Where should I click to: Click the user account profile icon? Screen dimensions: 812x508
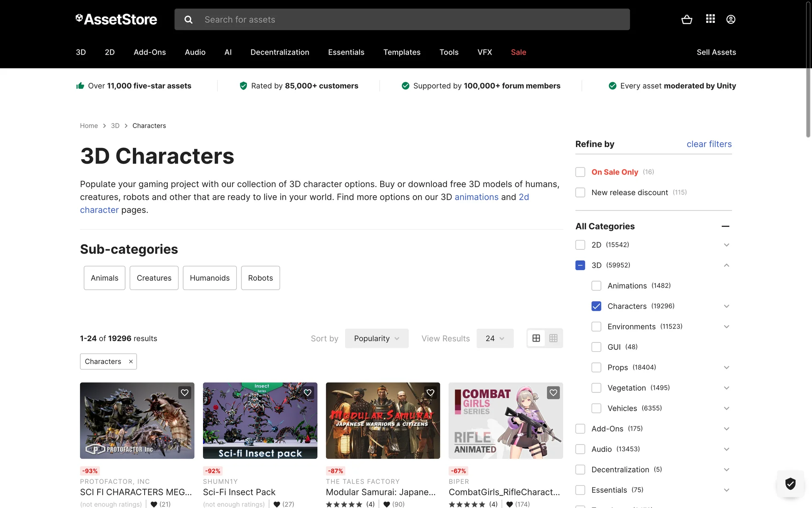pos(730,19)
